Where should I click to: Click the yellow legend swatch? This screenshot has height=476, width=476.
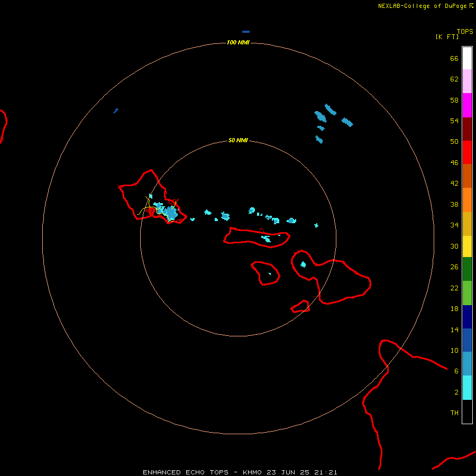[x=467, y=246]
